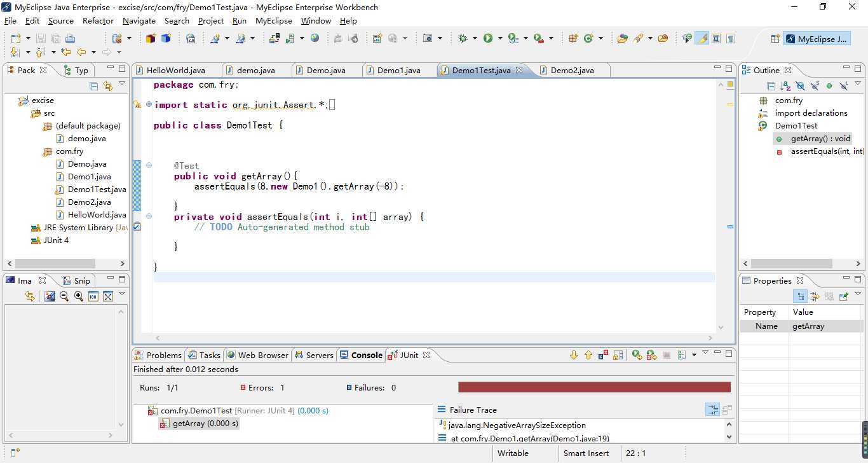Image resolution: width=868 pixels, height=463 pixels.
Task: Click the Outline horizontal scrollbar
Action: [791, 263]
